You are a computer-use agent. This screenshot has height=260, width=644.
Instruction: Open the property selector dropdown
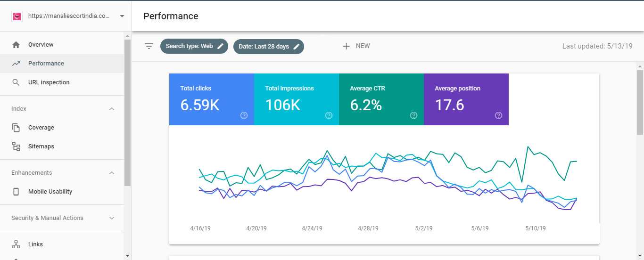point(122,16)
